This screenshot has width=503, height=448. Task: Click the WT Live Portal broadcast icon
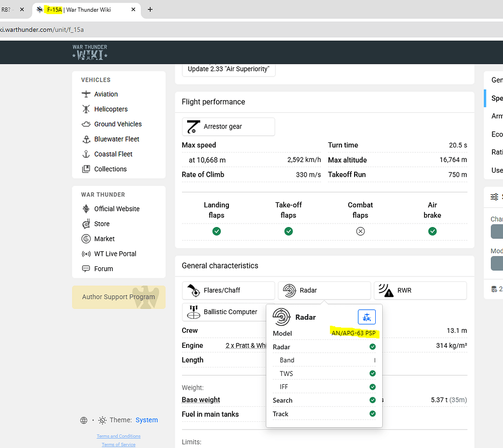click(86, 254)
